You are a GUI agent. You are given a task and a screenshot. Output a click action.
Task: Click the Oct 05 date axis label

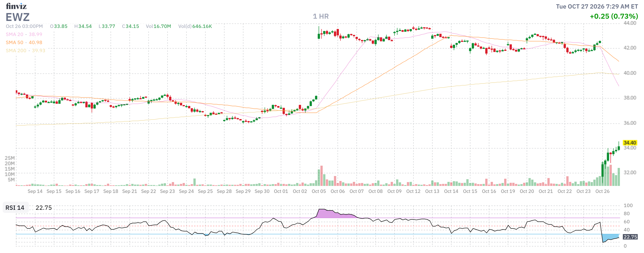(x=319, y=191)
